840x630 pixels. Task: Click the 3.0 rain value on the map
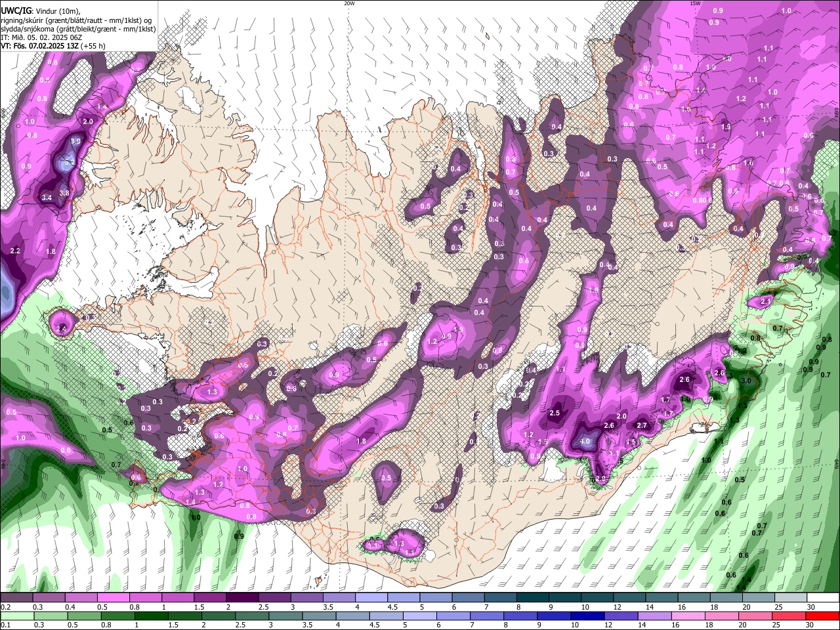pyautogui.click(x=745, y=381)
